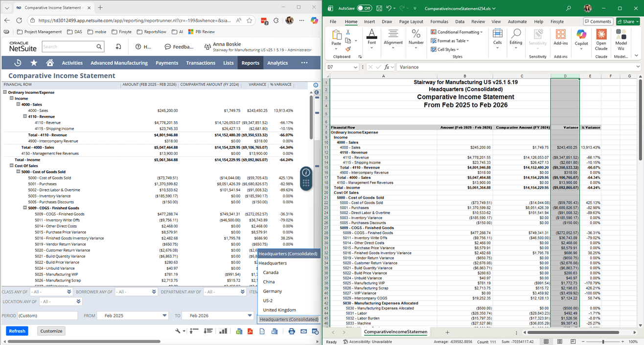Open Excel Finsyte tab
The width and height of the screenshot is (644, 345).
[x=557, y=22]
